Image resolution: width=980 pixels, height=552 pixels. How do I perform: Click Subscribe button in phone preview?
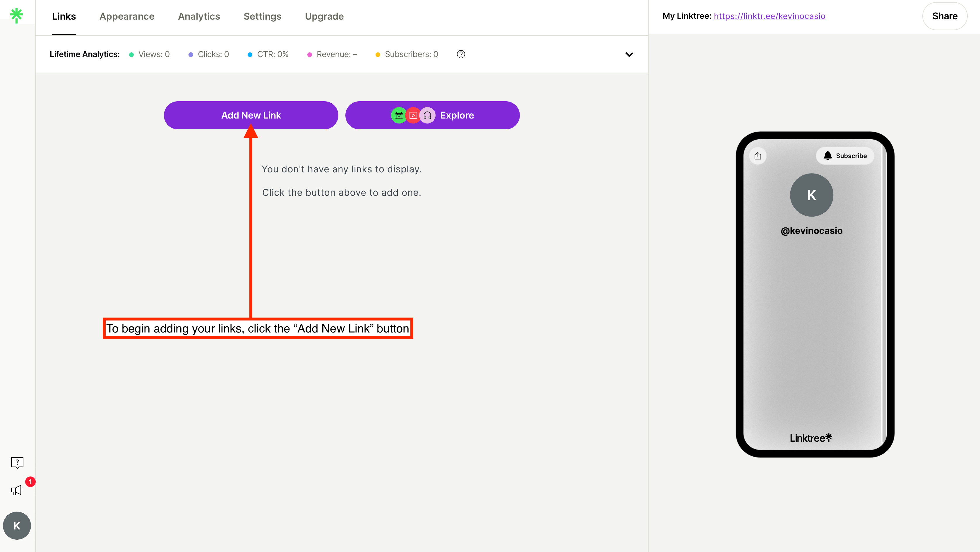tap(845, 156)
